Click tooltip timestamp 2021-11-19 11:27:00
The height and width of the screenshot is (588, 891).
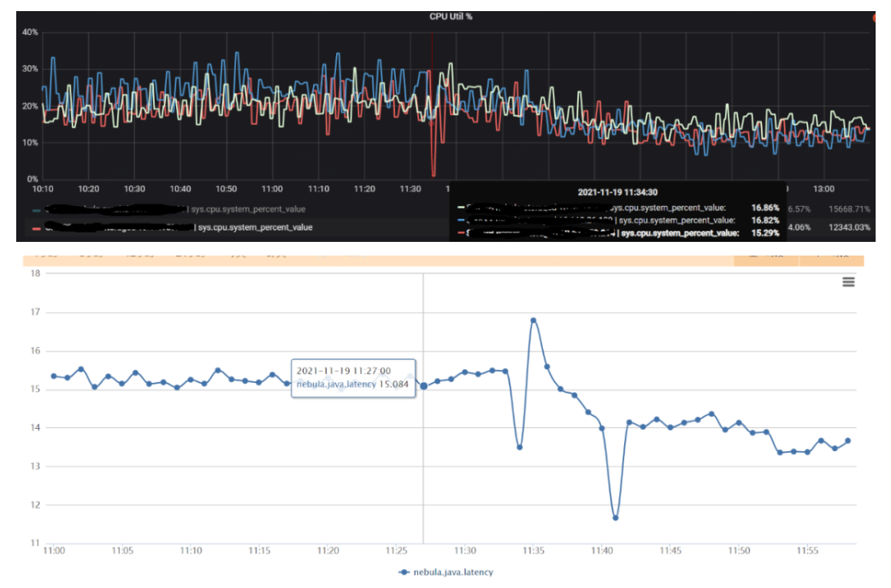pos(344,370)
